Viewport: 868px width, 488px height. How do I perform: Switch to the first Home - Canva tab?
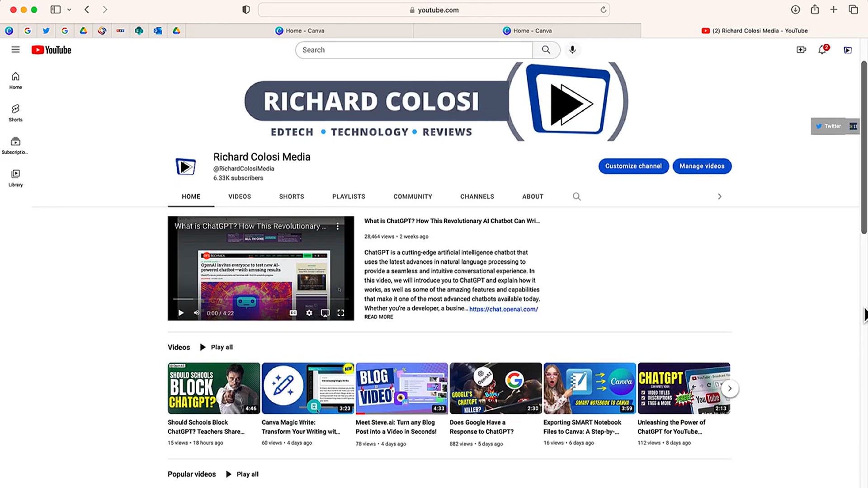(x=300, y=31)
